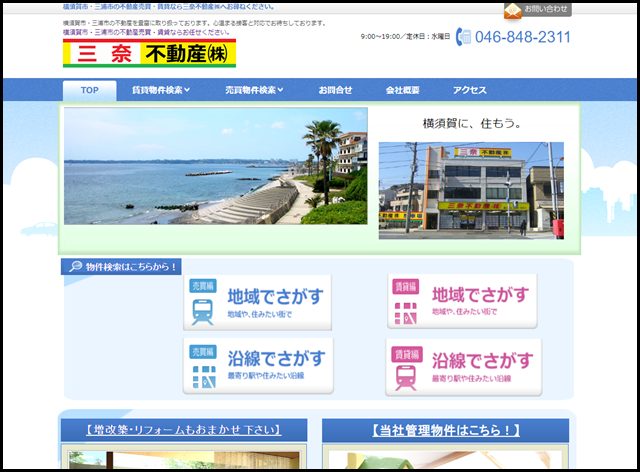Click the 賃貸編 label on 地域でさがす card
Viewport: 640px width, 472px height.
pos(405,286)
